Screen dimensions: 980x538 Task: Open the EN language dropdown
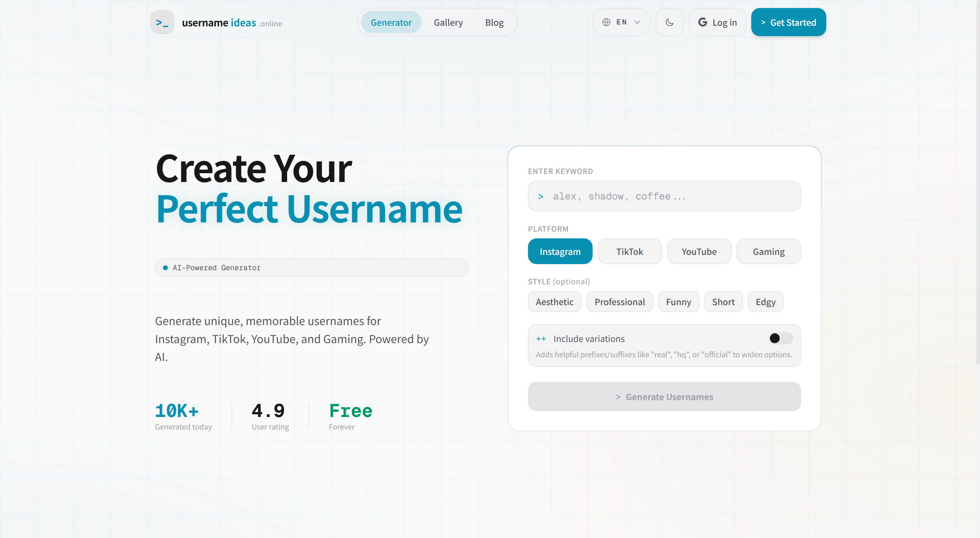pyautogui.click(x=622, y=22)
